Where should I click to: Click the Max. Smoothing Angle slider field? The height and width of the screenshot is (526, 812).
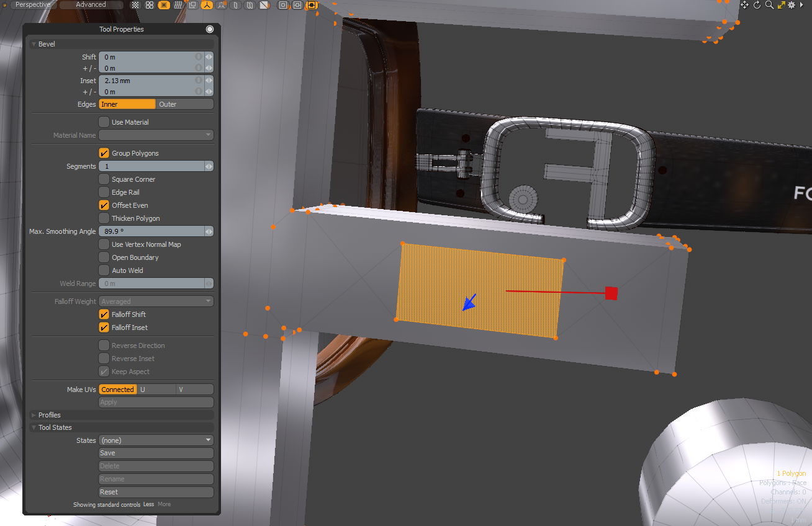(x=151, y=231)
